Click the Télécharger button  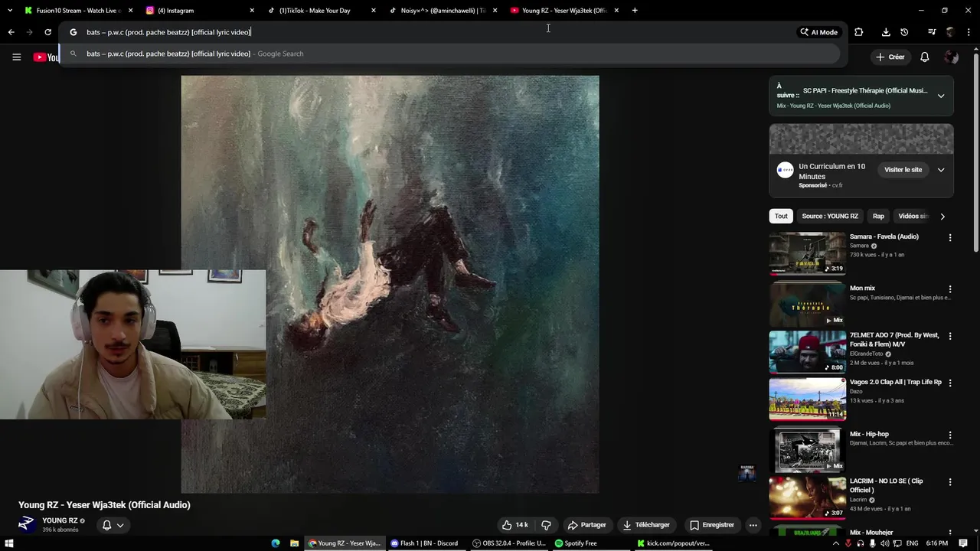click(646, 525)
